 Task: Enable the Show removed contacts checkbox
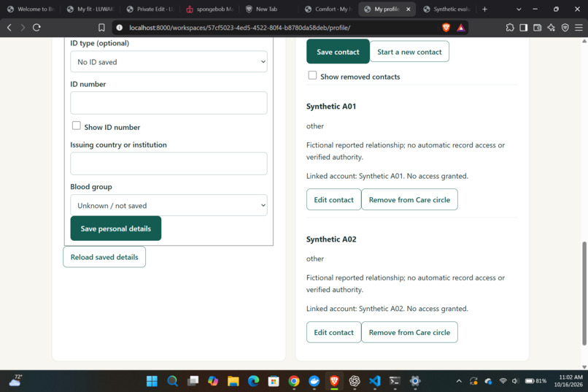312,75
